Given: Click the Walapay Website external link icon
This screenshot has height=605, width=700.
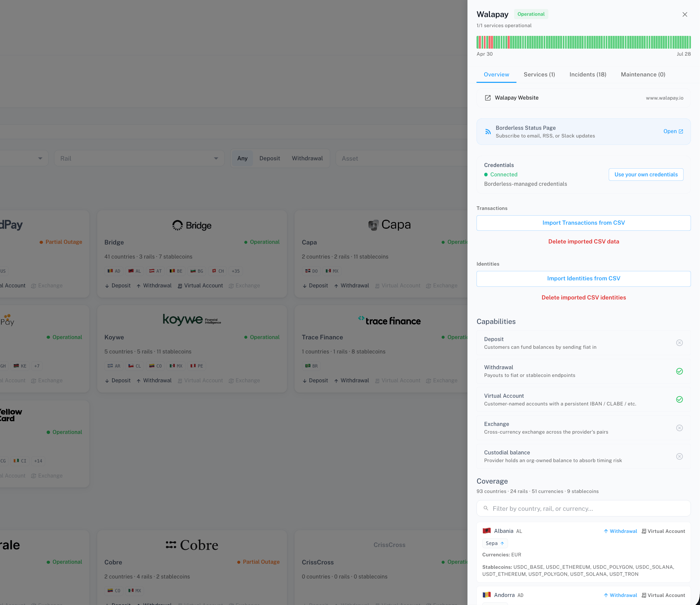Looking at the screenshot, I should pos(488,98).
